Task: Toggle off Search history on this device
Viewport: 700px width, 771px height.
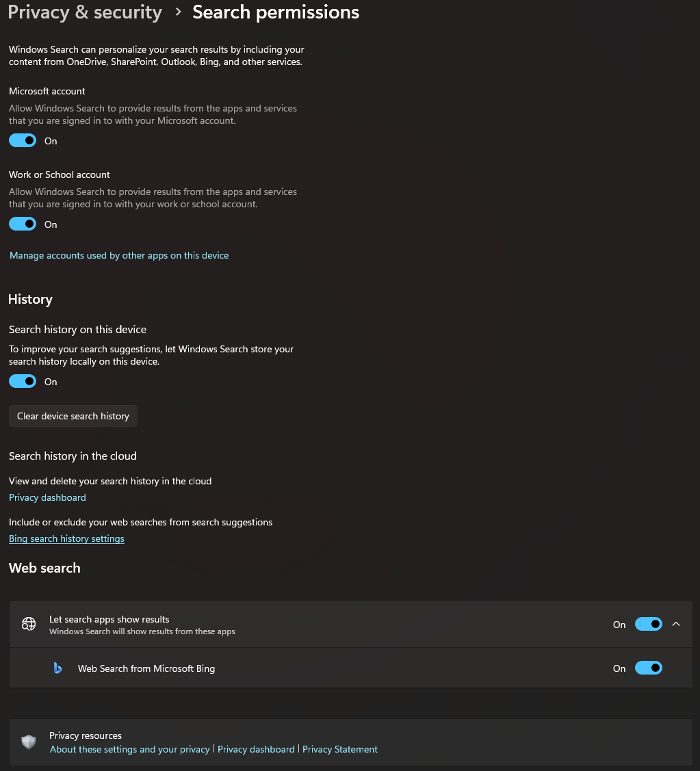Action: point(23,382)
